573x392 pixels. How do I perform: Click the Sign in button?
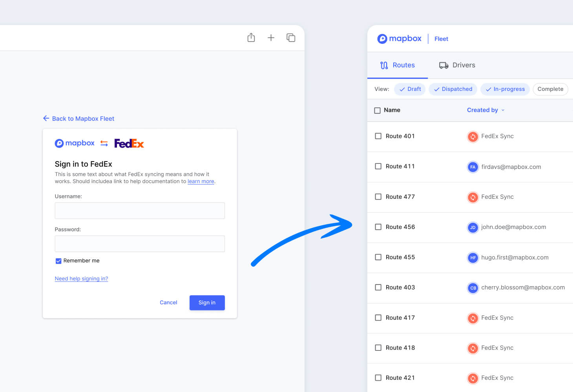pos(207,303)
